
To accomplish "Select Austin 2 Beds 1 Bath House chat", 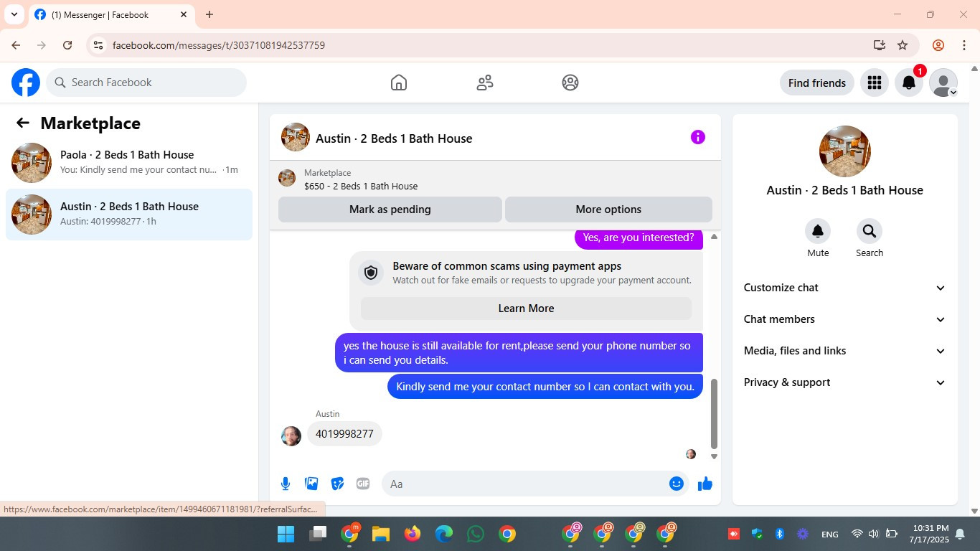I will tap(129, 215).
